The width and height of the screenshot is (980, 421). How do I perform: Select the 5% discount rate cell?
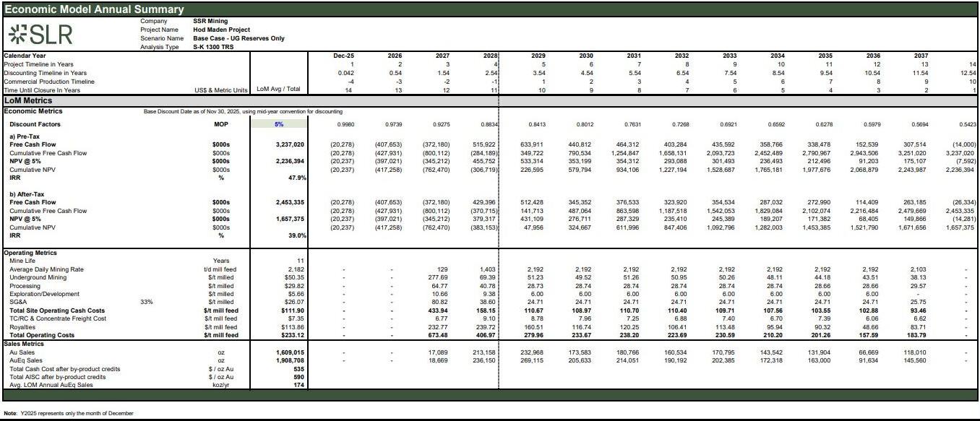[x=279, y=124]
